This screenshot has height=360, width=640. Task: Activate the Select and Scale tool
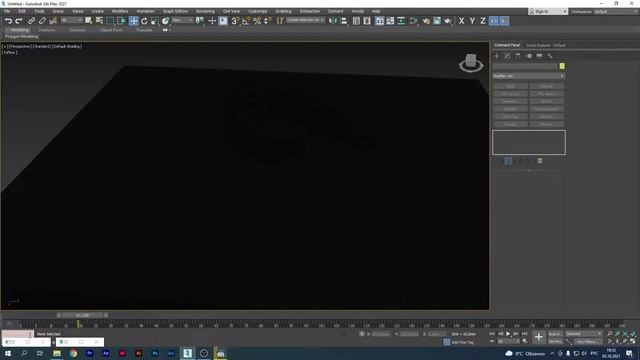(x=155, y=21)
